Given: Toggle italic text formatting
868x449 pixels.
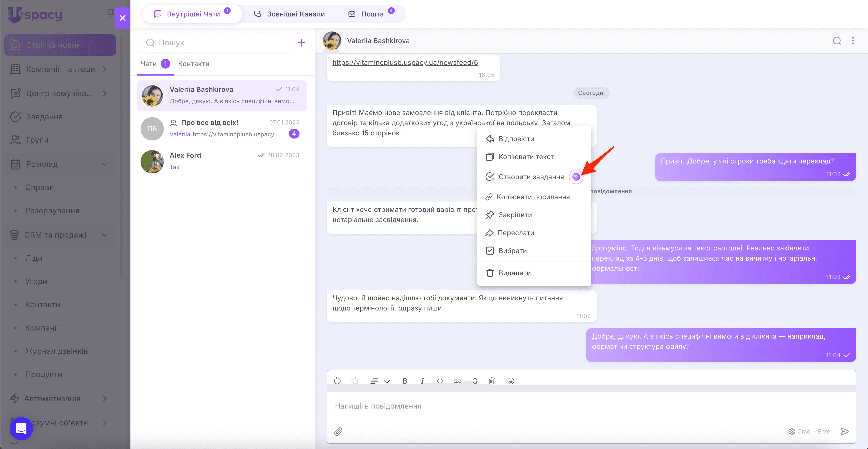Looking at the screenshot, I should [422, 381].
